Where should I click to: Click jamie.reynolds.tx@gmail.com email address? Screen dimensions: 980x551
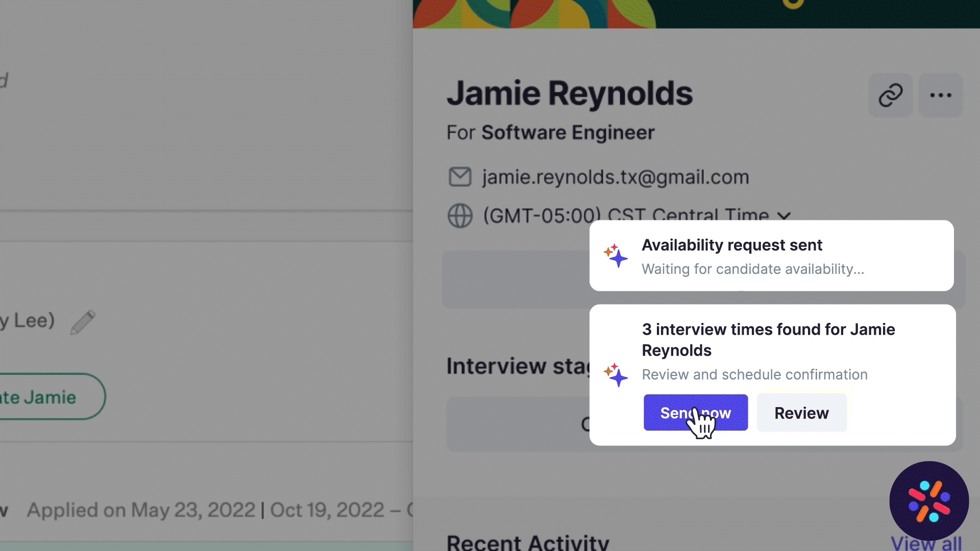pos(616,177)
